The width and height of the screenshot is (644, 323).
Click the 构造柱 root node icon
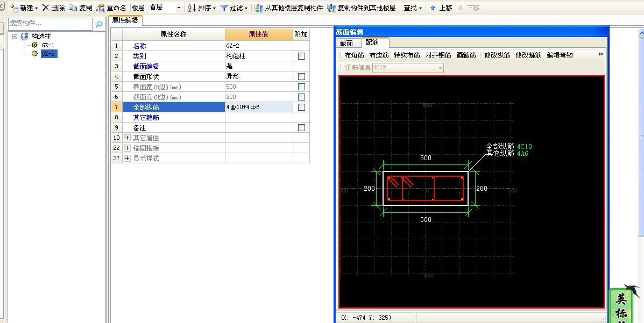(x=25, y=37)
